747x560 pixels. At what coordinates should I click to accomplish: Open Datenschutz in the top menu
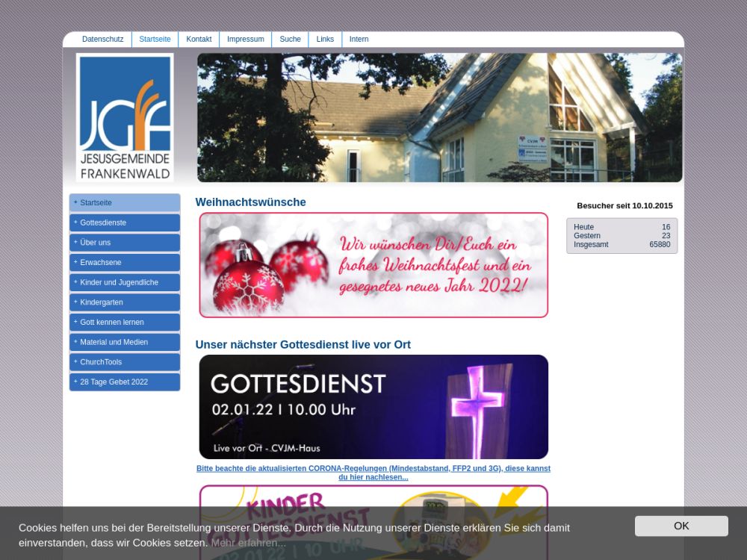pyautogui.click(x=102, y=40)
